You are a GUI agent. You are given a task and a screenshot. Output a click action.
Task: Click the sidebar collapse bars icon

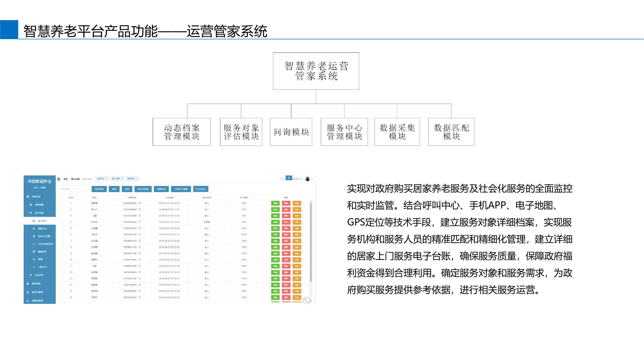(59, 179)
